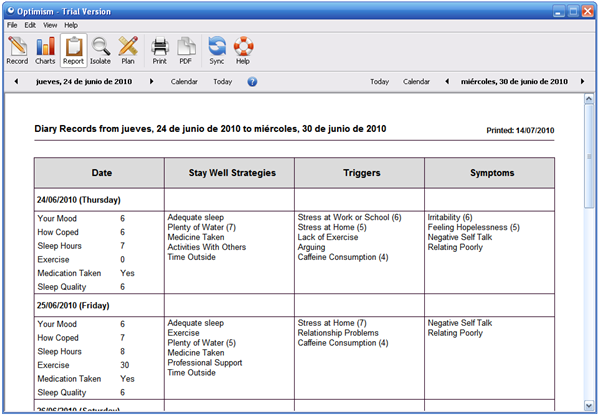Print the diary report
This screenshot has width=599, height=415.
pyautogui.click(x=160, y=50)
